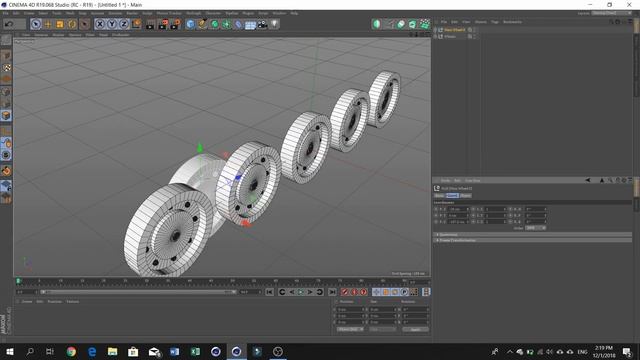Screen dimensions: 640x360
Task: Open Size mode dropdown in Coordinate Manager
Action: (383, 329)
